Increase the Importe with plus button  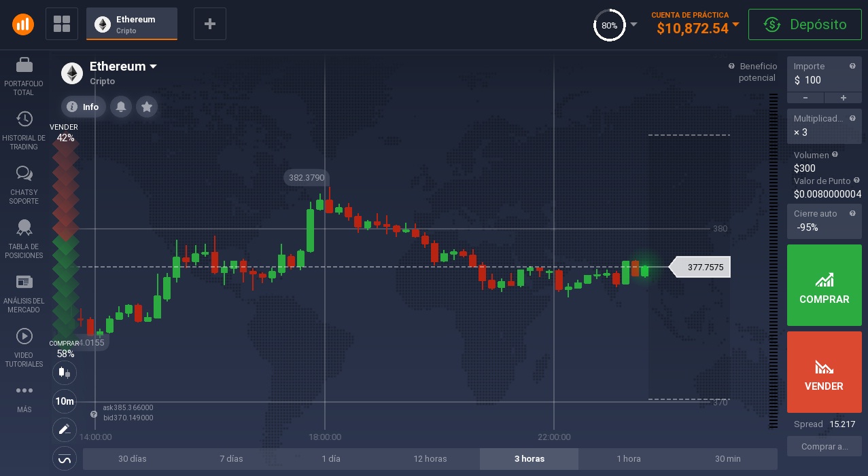843,98
